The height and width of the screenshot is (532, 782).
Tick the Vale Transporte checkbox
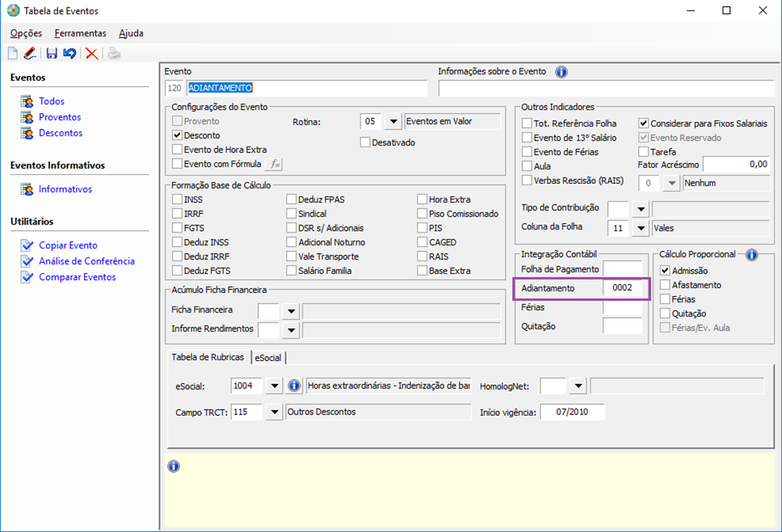click(x=292, y=256)
